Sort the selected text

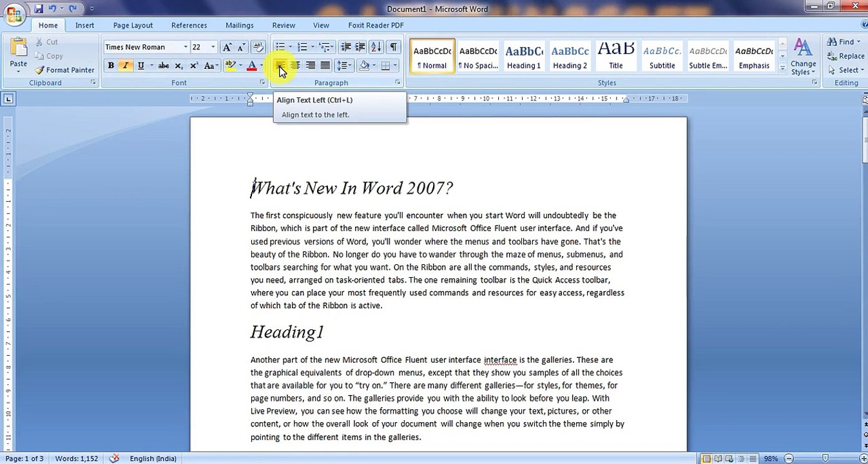click(x=376, y=47)
